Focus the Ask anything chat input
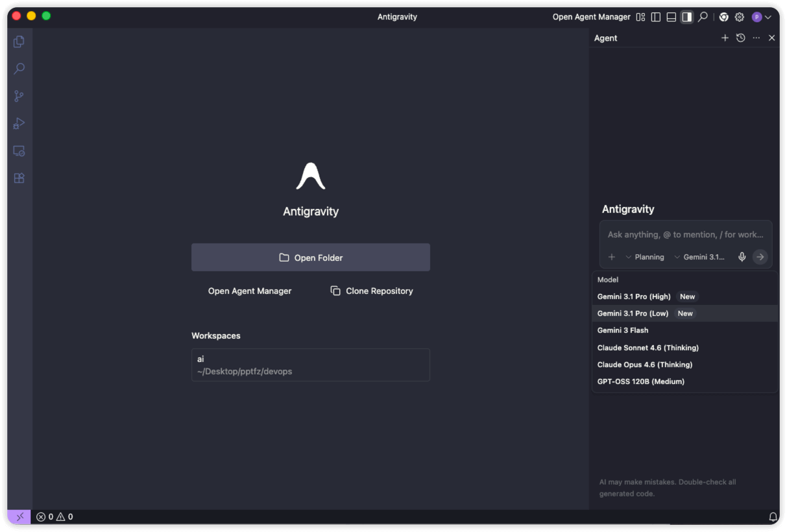Screen dimensions: 787x532 [685, 235]
